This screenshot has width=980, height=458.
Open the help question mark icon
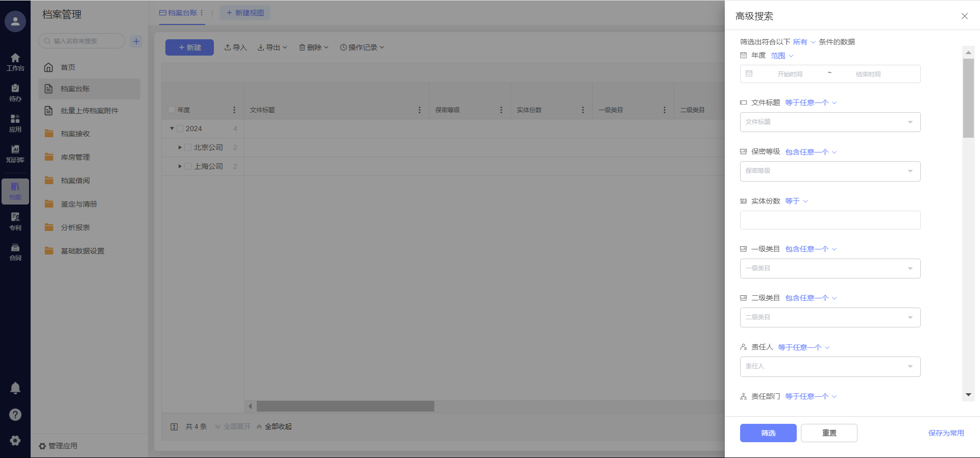[x=15, y=415]
